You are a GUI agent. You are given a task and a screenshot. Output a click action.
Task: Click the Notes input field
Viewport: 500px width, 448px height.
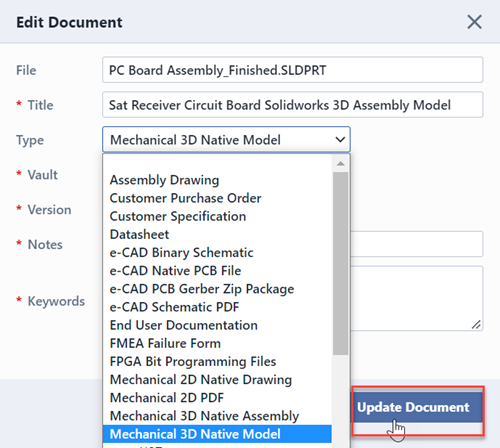[x=417, y=244]
